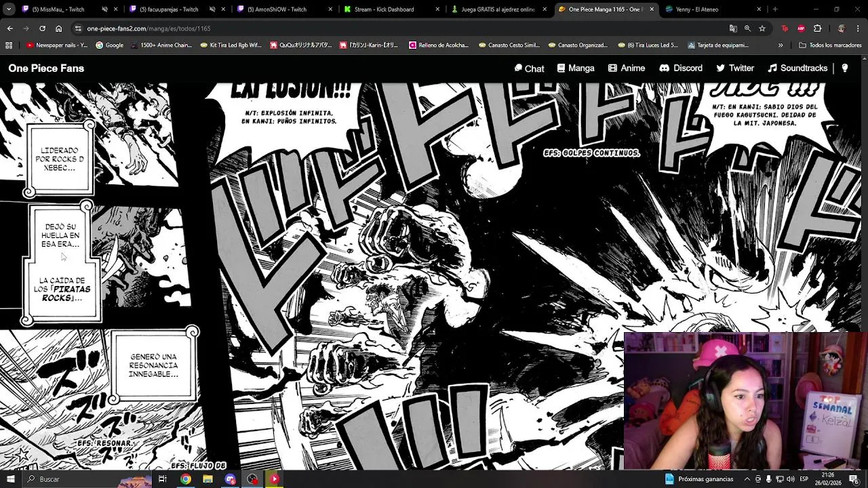The image size is (868, 488).
Task: Open the AdBlock Plus extension
Action: tap(801, 28)
